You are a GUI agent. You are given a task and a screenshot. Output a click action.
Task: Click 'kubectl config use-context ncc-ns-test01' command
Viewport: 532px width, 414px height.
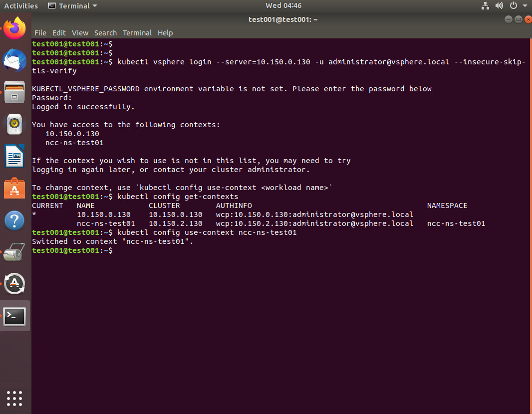pyautogui.click(x=207, y=232)
